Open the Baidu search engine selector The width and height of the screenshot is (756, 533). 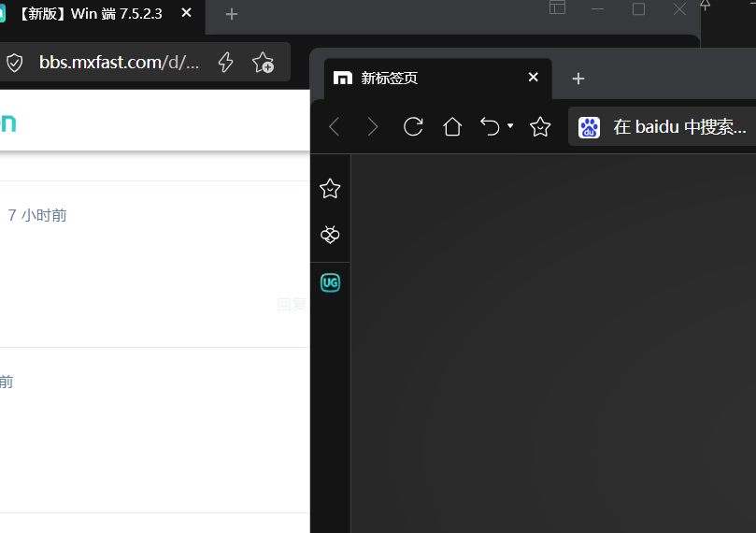point(589,127)
